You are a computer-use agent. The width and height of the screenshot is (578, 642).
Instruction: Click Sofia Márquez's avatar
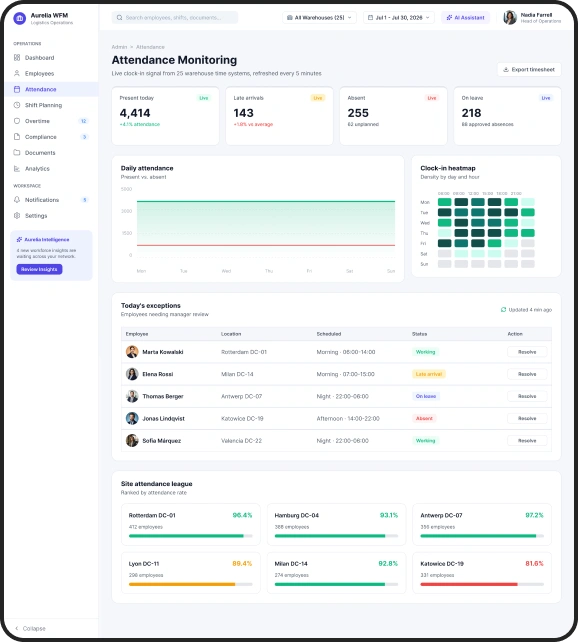tap(132, 440)
